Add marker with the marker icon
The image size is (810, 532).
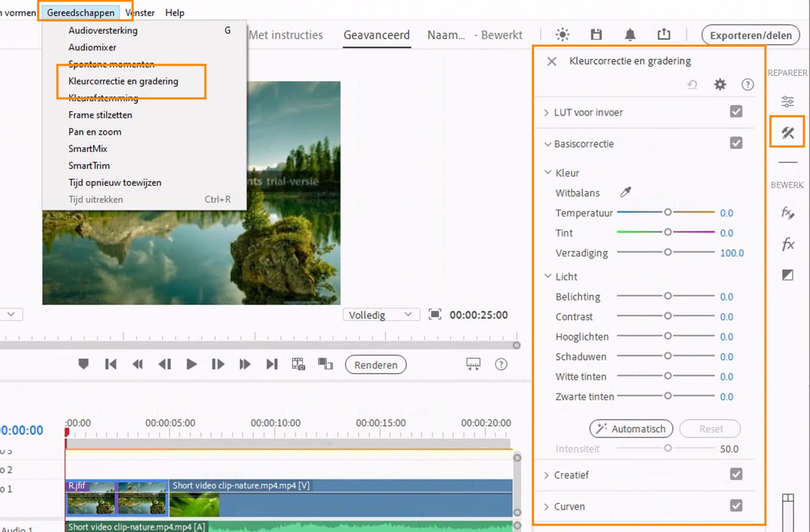tap(84, 364)
